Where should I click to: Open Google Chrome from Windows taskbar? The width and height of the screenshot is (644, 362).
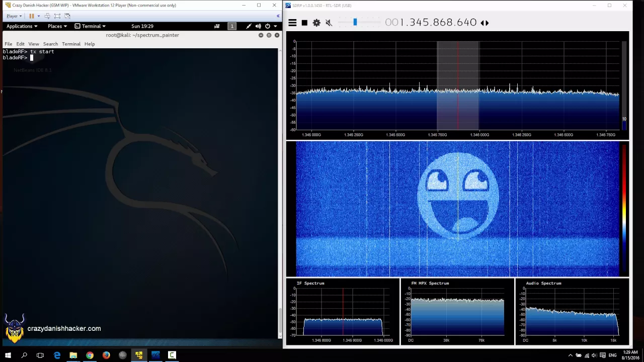pyautogui.click(x=90, y=355)
